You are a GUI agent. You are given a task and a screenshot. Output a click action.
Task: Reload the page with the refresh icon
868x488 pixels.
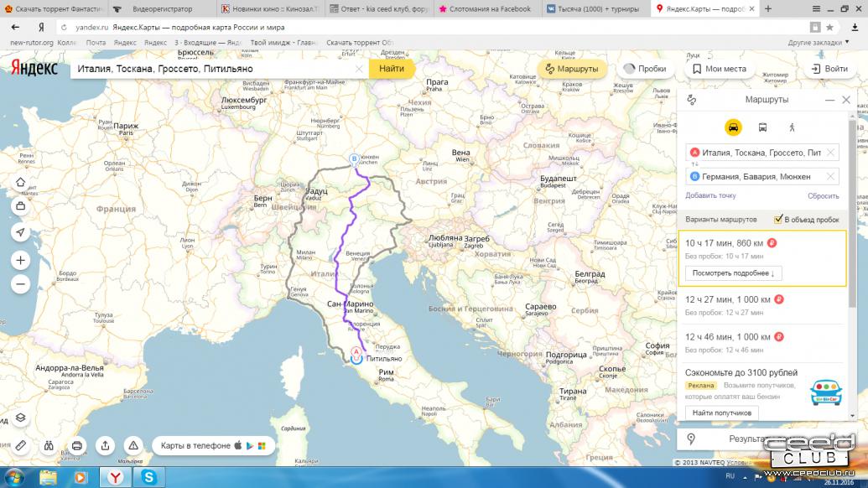(x=65, y=27)
